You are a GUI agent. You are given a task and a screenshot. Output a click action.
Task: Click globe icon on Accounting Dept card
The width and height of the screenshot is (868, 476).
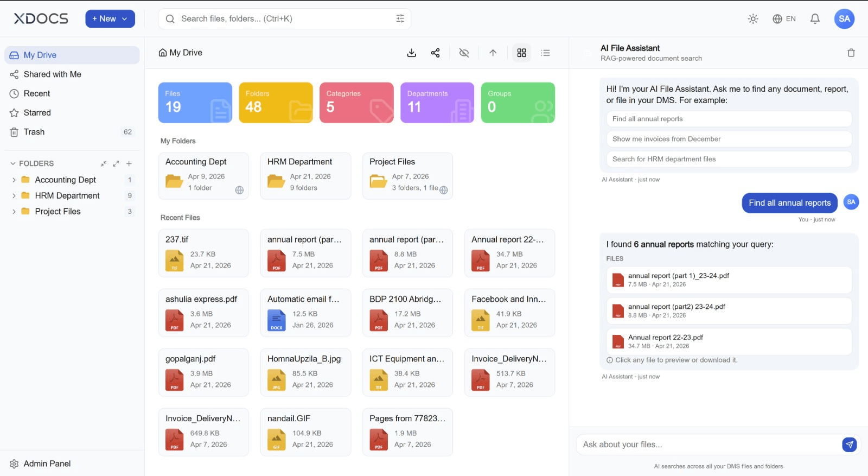pos(239,190)
